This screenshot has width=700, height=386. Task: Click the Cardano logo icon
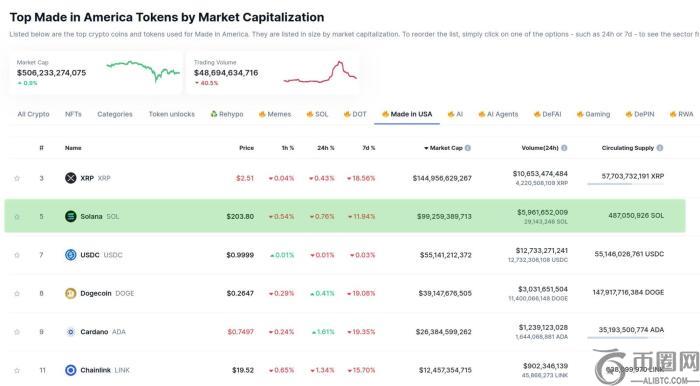[x=71, y=332]
